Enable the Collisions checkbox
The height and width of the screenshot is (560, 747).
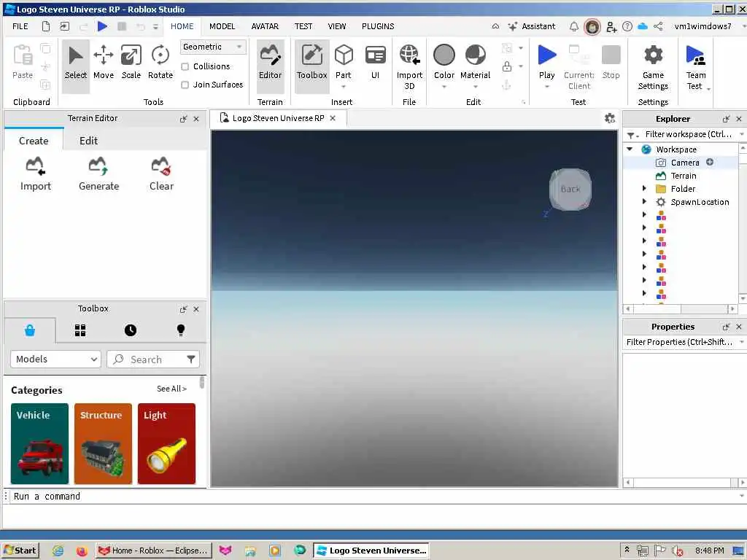[x=185, y=66]
